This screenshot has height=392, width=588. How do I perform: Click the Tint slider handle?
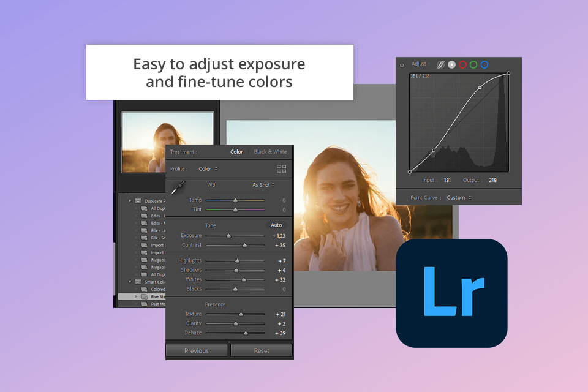point(235,209)
